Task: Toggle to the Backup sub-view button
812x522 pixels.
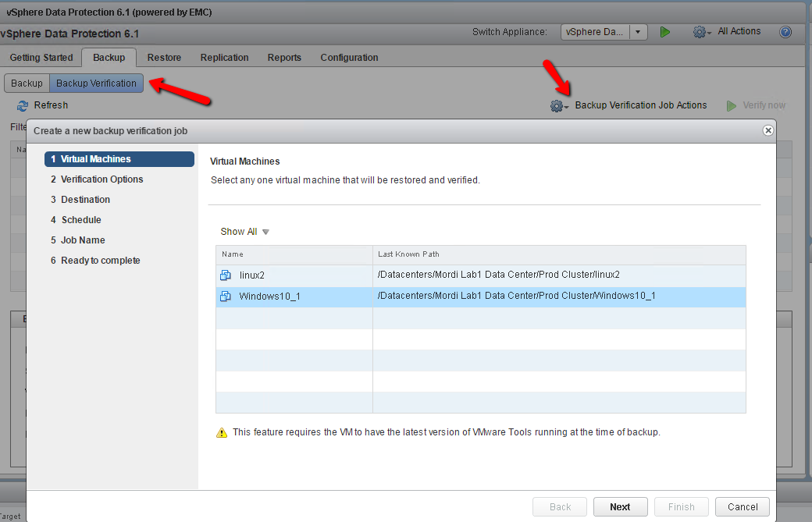Action: (x=27, y=83)
